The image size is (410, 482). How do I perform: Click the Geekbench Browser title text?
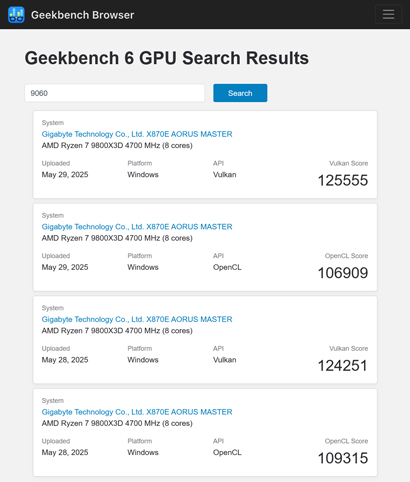(82, 15)
